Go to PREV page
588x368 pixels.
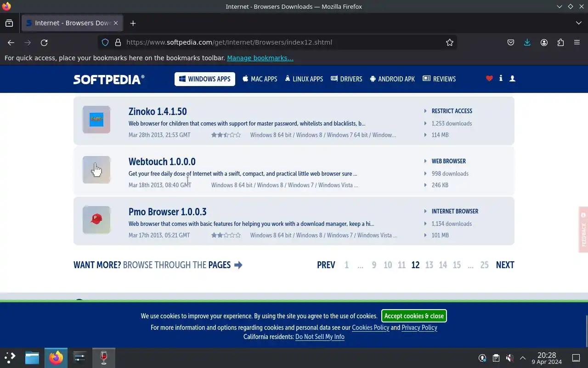326,265
